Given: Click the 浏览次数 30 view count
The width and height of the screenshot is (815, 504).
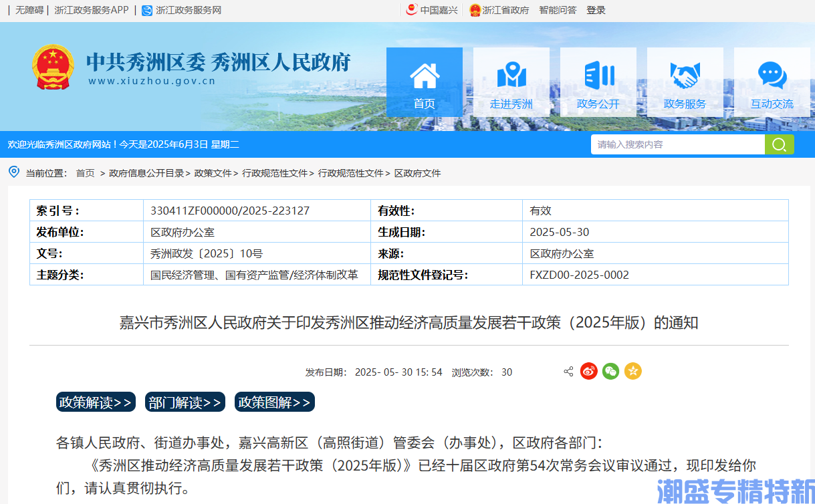Looking at the screenshot, I should click(482, 372).
